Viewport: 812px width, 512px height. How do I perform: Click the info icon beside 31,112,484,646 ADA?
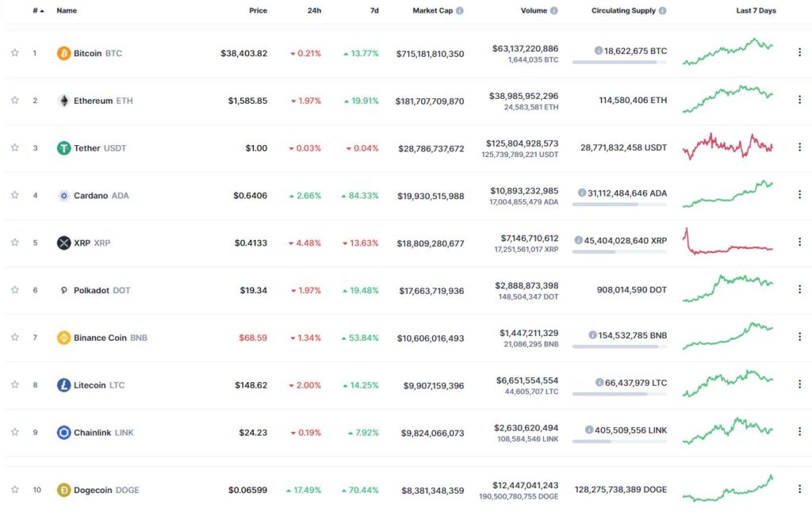pyautogui.click(x=582, y=193)
